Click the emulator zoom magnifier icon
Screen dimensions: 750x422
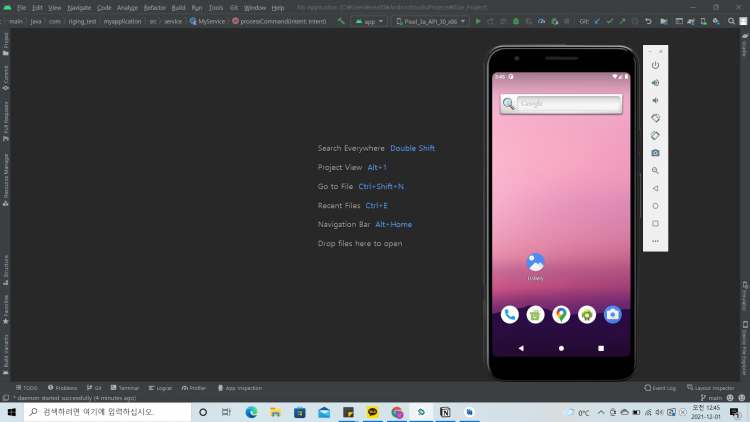point(655,171)
